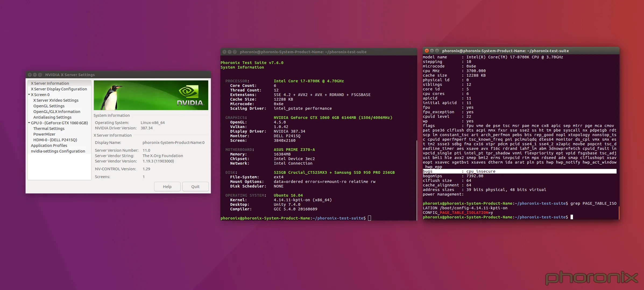
Task: Select GPU 0 - (GeForce GTX 1060 6GB)
Action: click(59, 123)
